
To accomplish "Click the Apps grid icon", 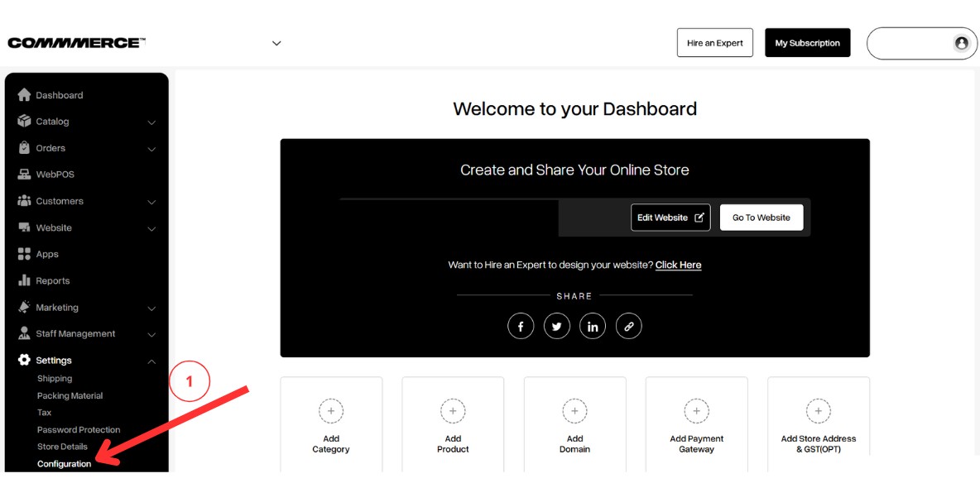I will [x=24, y=254].
